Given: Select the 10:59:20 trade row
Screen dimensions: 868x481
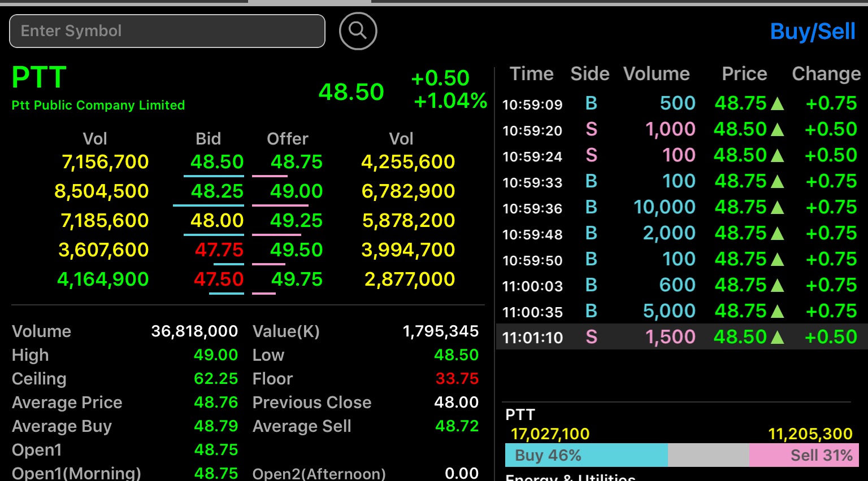Looking at the screenshot, I should tap(681, 129).
